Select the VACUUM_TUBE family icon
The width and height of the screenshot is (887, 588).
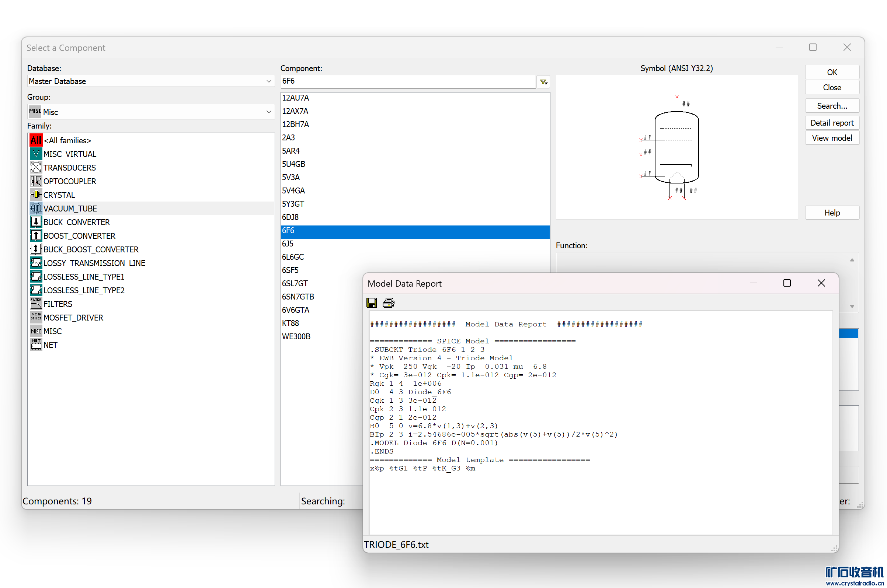36,209
